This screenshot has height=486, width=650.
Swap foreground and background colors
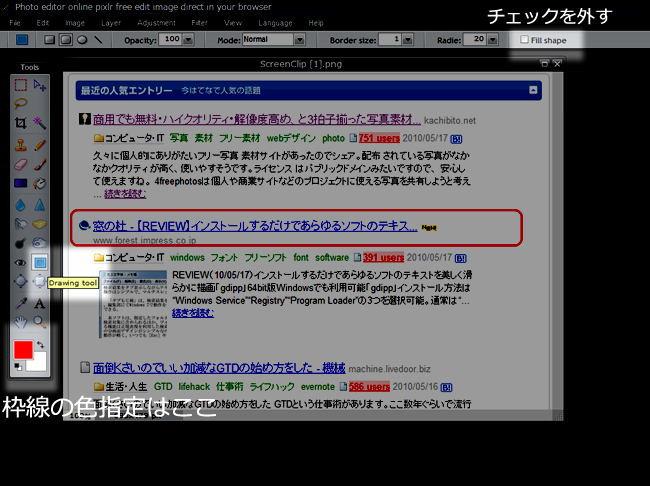40,344
